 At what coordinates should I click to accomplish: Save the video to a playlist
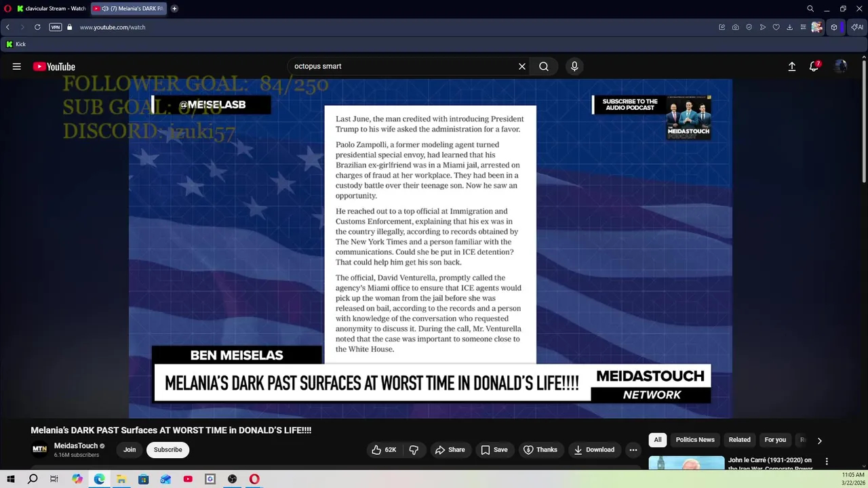click(x=494, y=449)
